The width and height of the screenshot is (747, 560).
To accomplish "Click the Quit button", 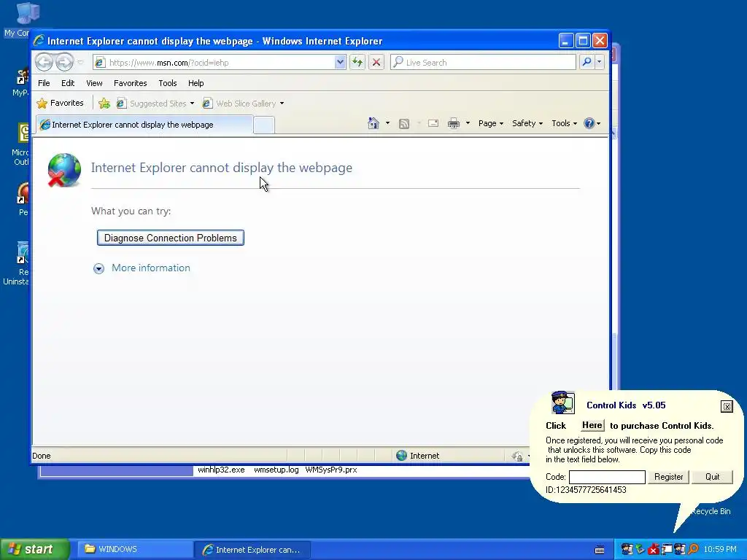I will [712, 477].
